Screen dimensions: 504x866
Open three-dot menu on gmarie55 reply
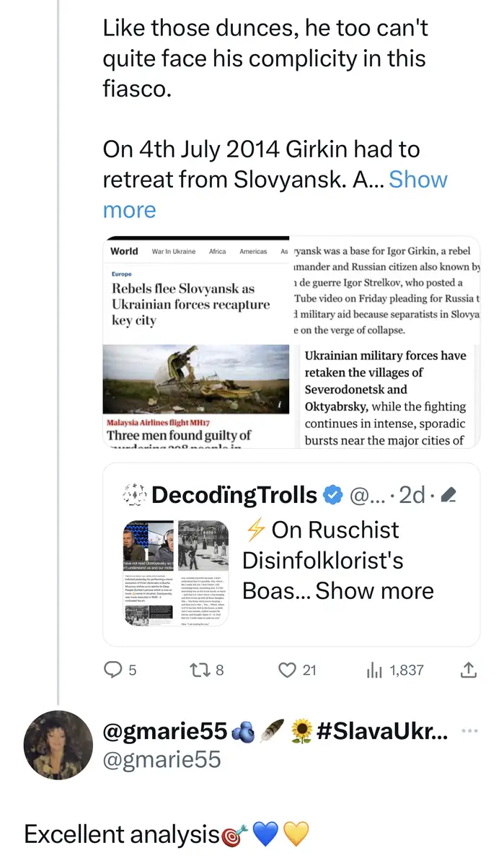point(469,731)
